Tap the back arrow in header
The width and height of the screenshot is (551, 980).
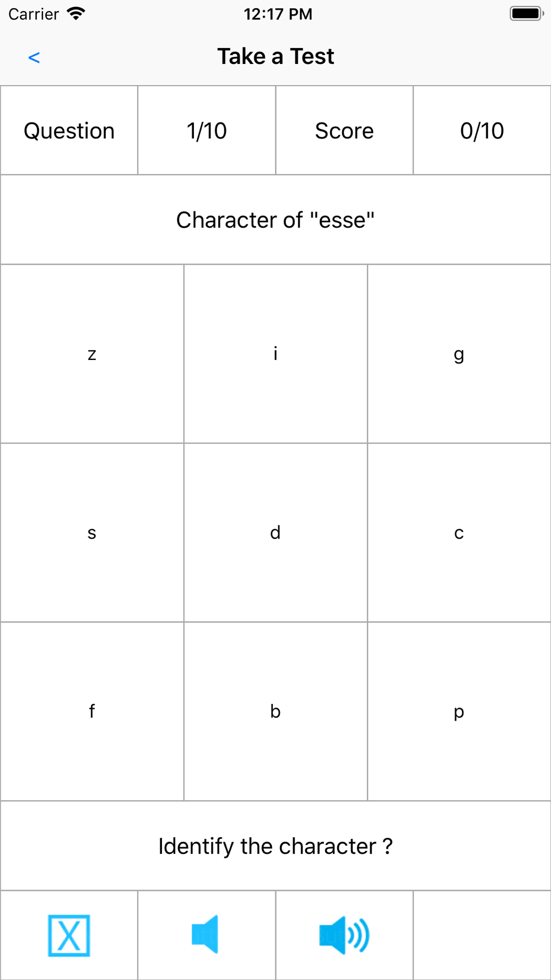34,57
